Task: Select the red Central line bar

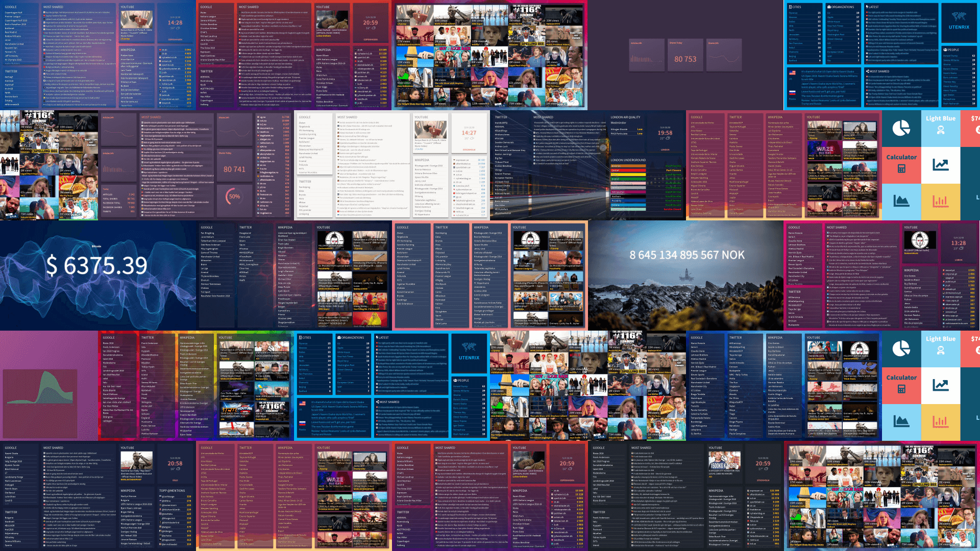Action: tap(628, 170)
